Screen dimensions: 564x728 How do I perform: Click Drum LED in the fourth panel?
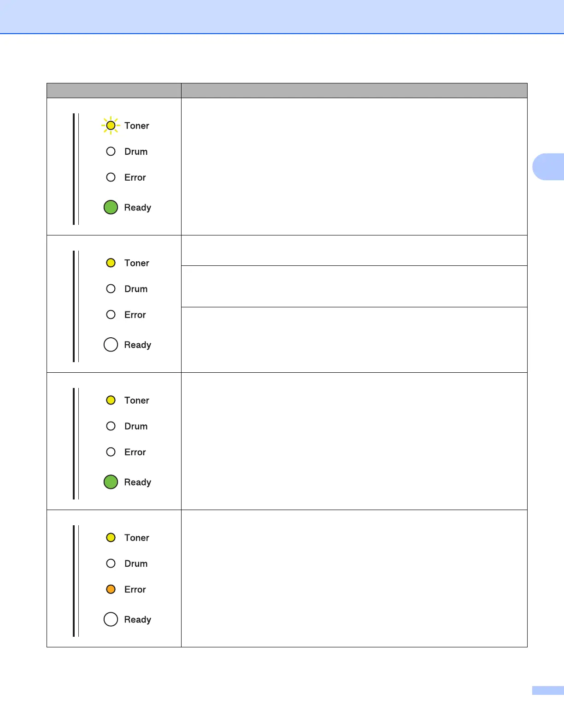pyautogui.click(x=111, y=564)
